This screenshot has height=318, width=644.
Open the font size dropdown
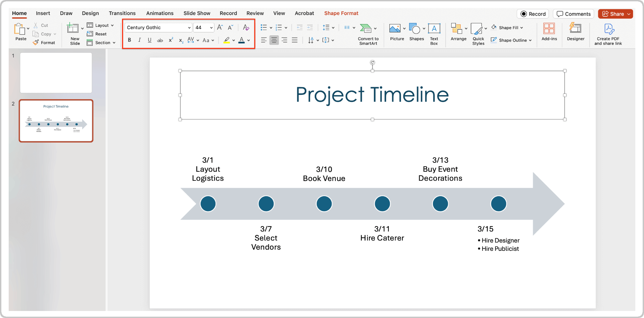pos(211,27)
